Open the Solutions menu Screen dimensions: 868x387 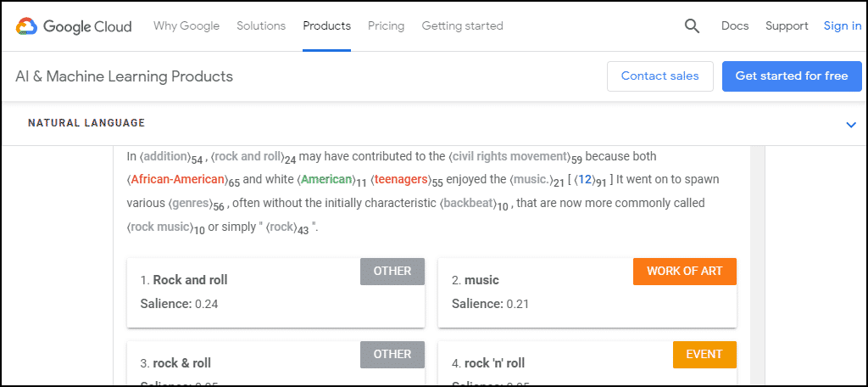coord(261,26)
